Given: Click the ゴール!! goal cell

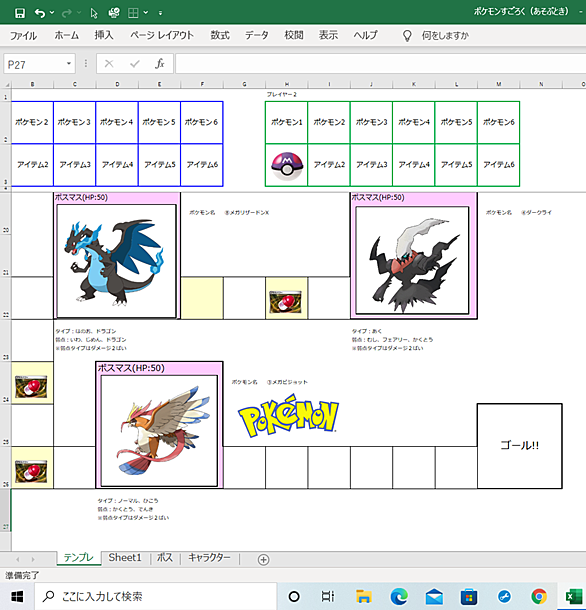Looking at the screenshot, I should [519, 446].
